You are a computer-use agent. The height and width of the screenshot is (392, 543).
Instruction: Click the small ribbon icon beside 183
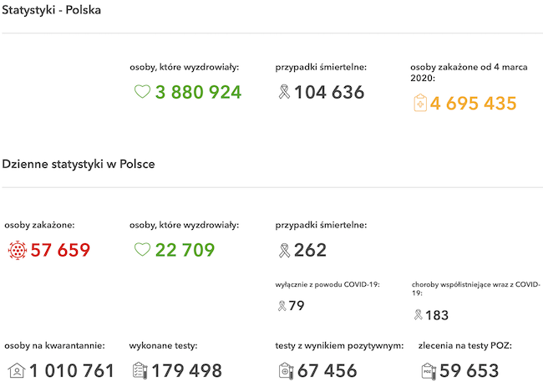pos(418,315)
